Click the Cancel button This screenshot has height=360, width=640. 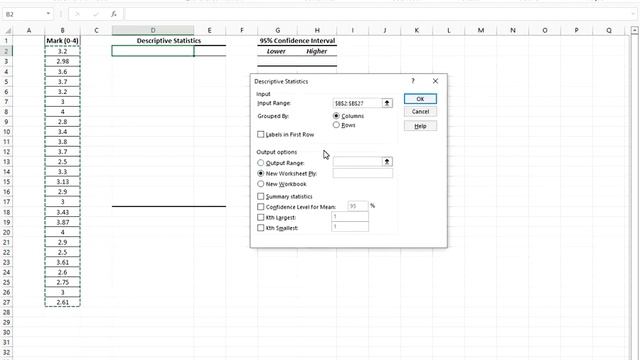(420, 111)
